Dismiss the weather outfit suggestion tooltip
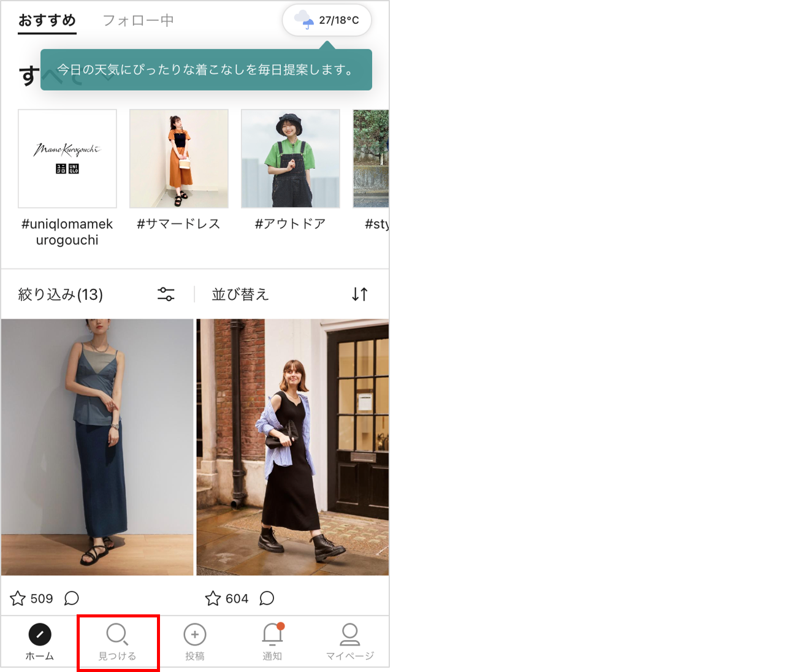 click(206, 70)
